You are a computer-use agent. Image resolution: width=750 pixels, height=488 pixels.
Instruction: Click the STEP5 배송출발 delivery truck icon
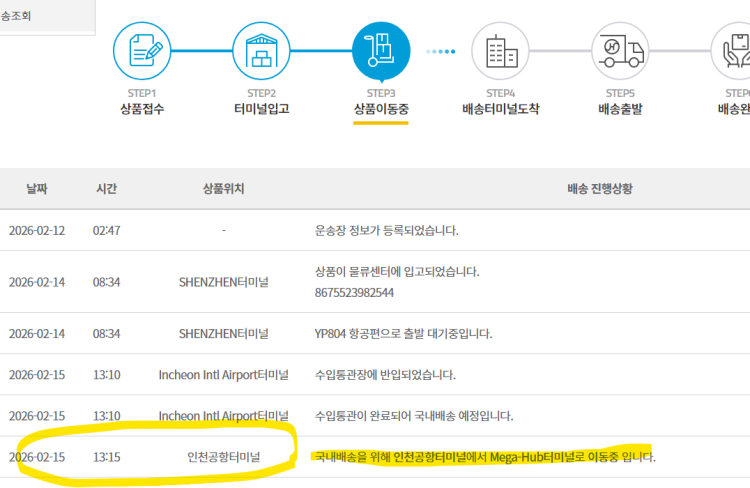pyautogui.click(x=620, y=50)
